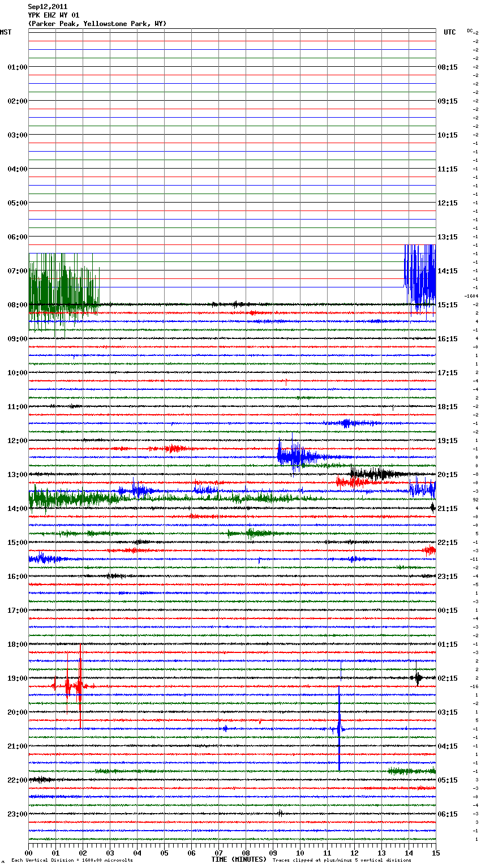Click the "92" DC offset value
This screenshot has height=868, width=481.
click(476, 500)
